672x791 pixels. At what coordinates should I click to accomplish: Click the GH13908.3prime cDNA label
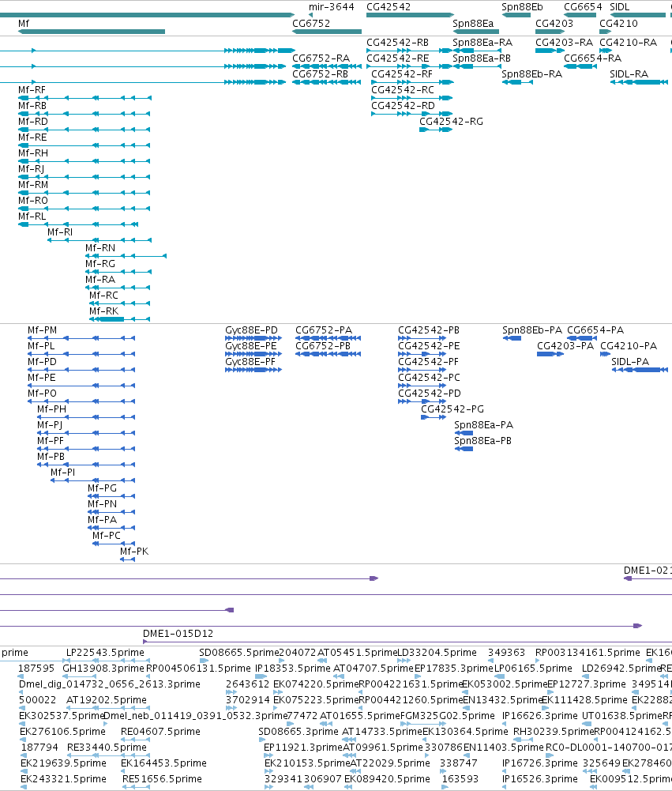pos(103,669)
